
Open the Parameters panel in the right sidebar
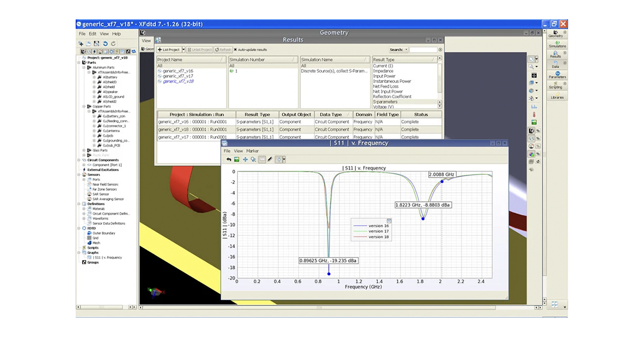pyautogui.click(x=557, y=76)
